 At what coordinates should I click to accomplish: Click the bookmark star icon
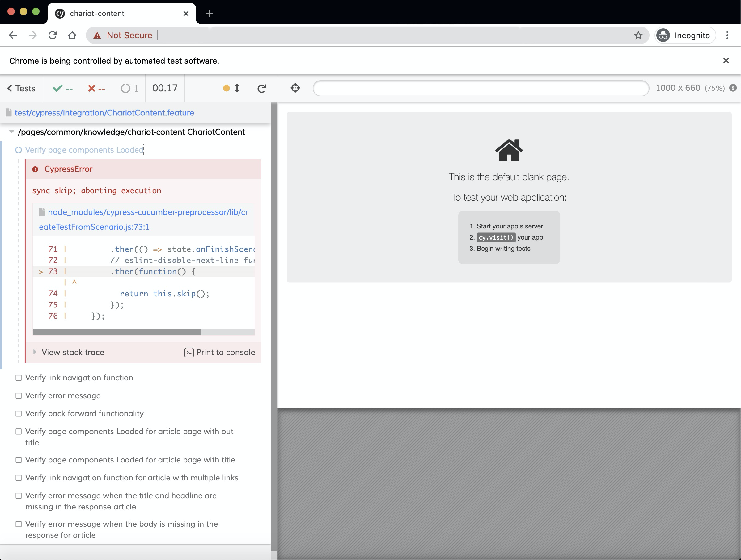[638, 35]
